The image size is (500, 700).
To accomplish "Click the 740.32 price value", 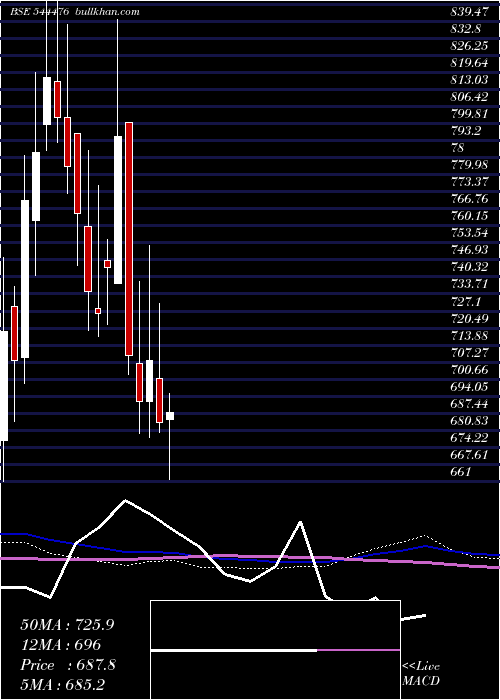I will (470, 267).
